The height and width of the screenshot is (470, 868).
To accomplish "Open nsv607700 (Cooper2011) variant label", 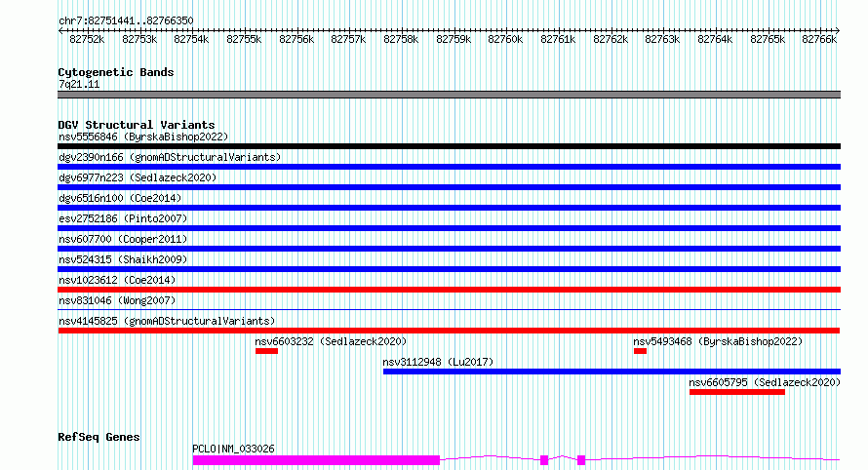I will [123, 239].
